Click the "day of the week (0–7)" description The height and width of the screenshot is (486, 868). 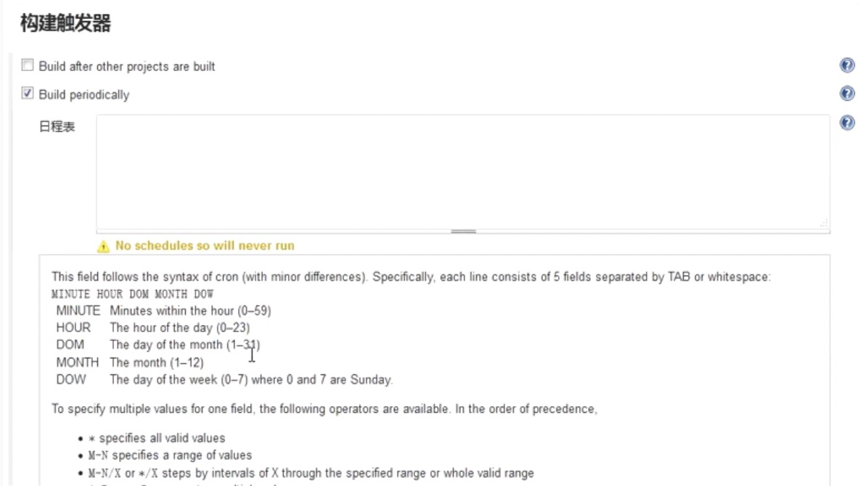(250, 379)
